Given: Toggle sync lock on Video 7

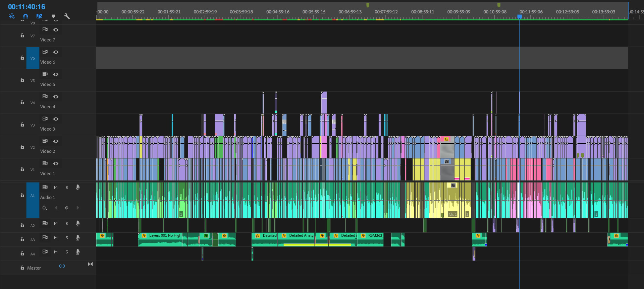Looking at the screenshot, I should [x=45, y=29].
